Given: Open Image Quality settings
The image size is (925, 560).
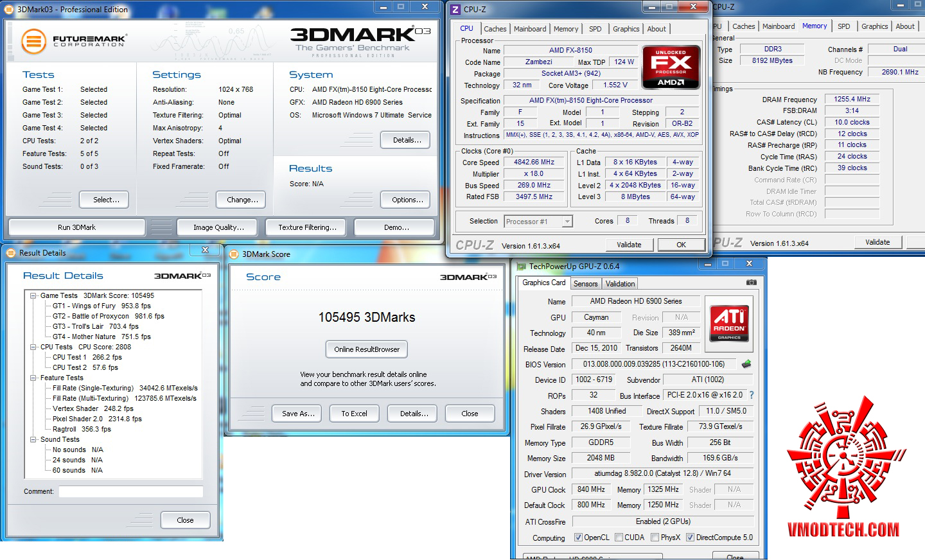Looking at the screenshot, I should pos(218,227).
